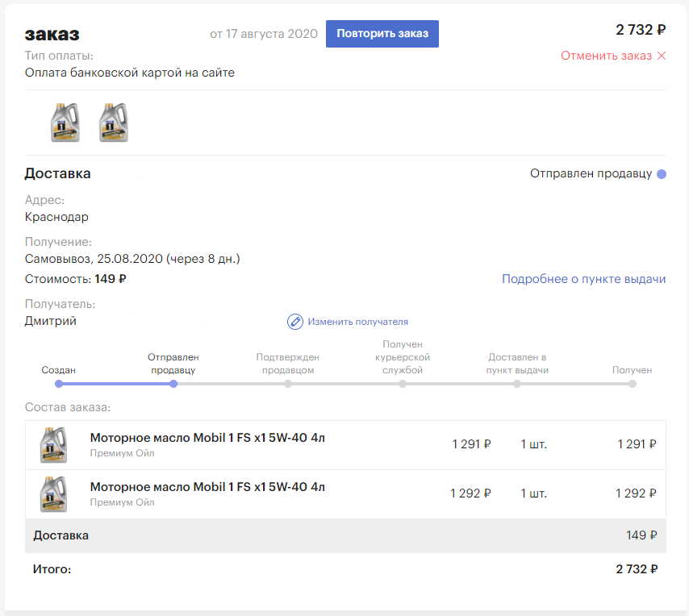
Task: Click the blue status dot beside Отправлен продавцу
Action: [662, 174]
